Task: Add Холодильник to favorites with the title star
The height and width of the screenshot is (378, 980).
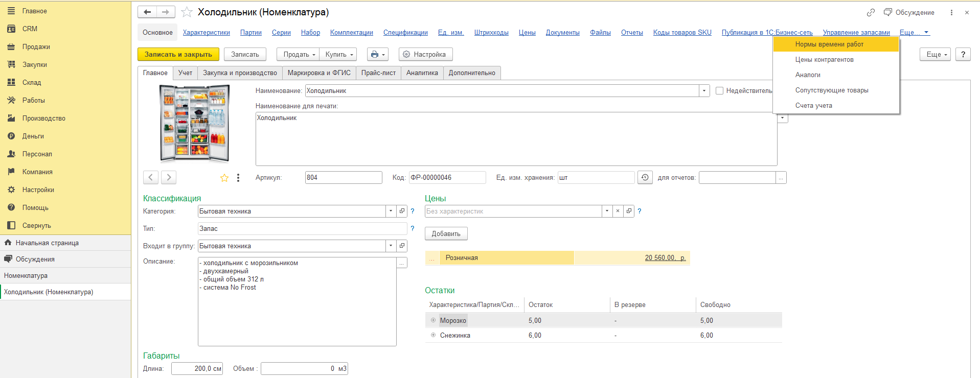Action: click(x=187, y=12)
